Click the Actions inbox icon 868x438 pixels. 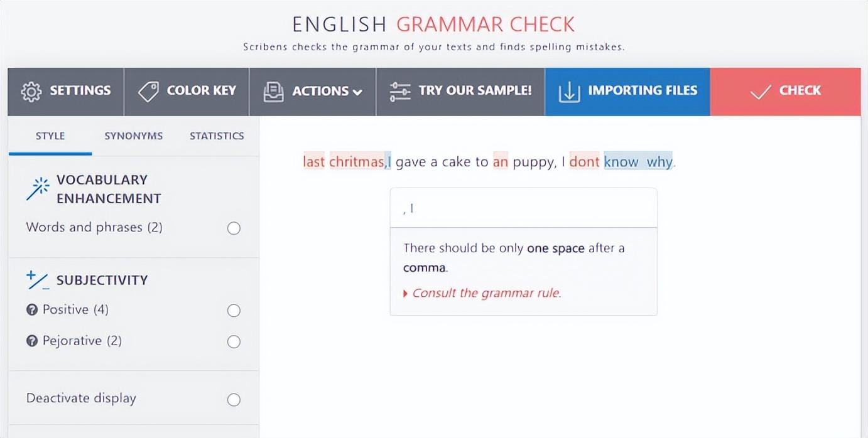click(x=273, y=92)
